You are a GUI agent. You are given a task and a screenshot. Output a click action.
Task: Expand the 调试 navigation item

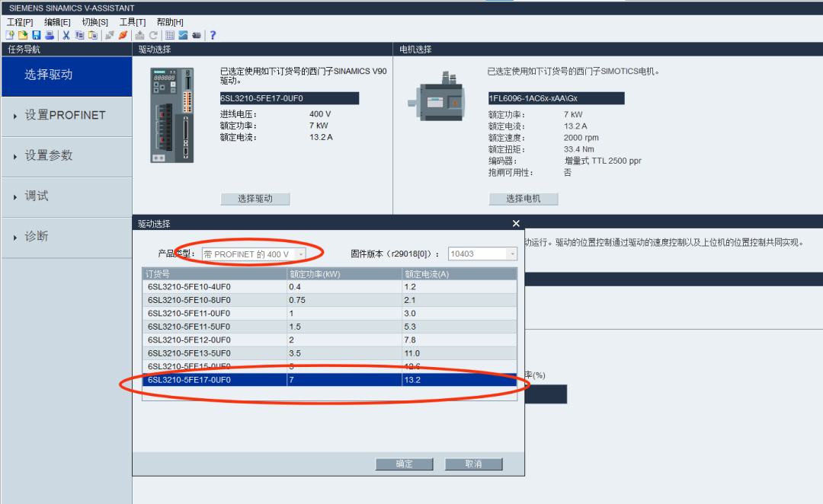click(66, 196)
